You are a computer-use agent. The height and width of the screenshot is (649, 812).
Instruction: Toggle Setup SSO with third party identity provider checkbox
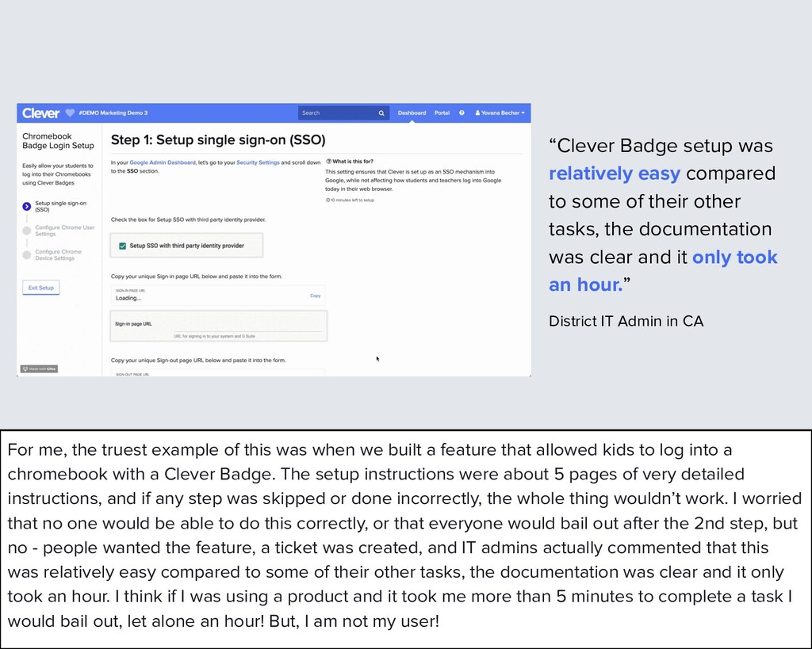(x=123, y=246)
